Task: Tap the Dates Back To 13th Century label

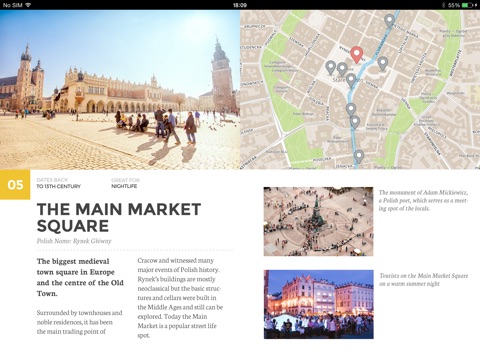Action: [59, 183]
